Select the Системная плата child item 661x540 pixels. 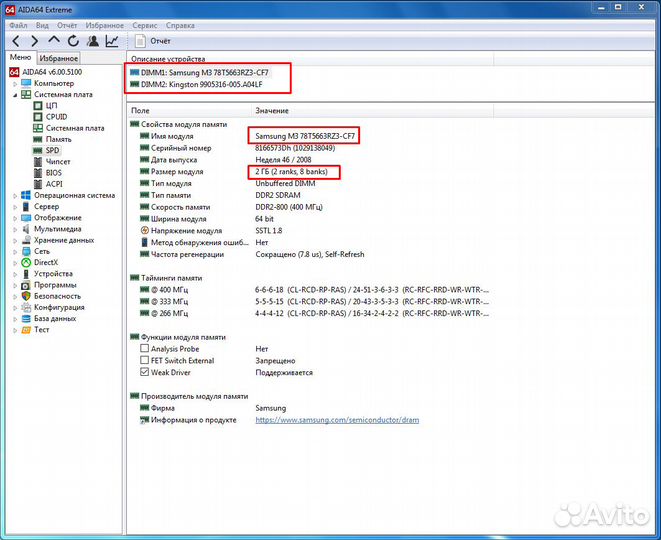tap(69, 128)
